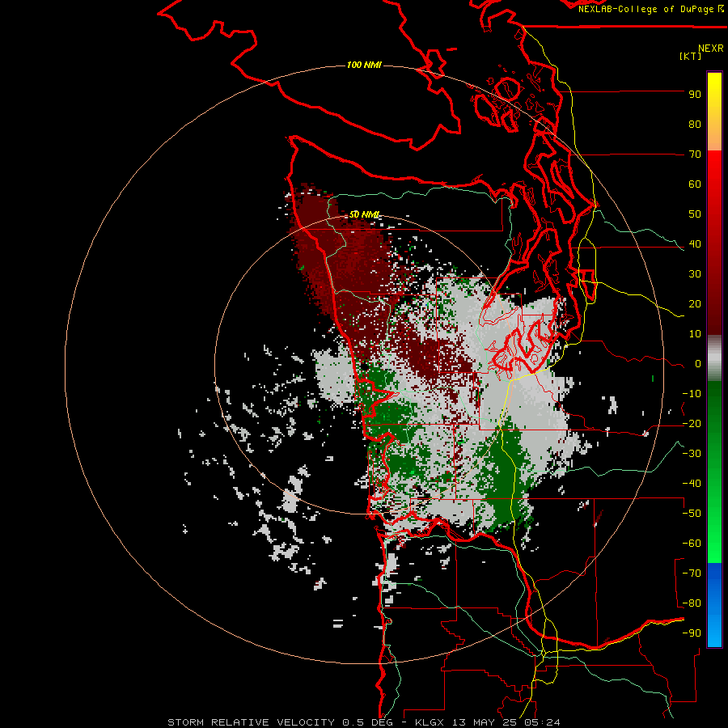Click the 50 NMI range ring label
This screenshot has height=728, width=728.
click(364, 214)
